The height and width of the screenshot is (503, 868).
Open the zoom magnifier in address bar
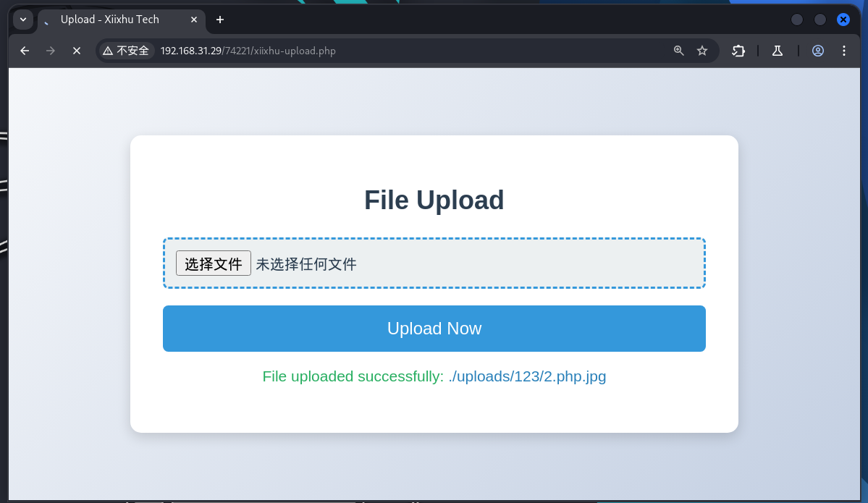679,51
